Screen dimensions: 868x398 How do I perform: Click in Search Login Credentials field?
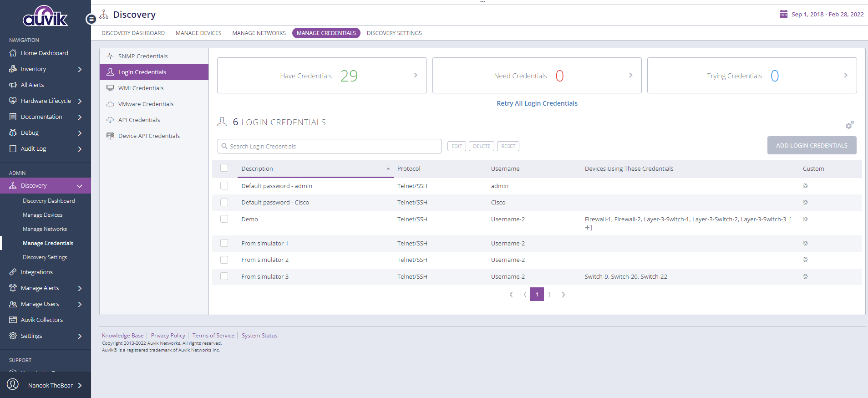pyautogui.click(x=330, y=146)
